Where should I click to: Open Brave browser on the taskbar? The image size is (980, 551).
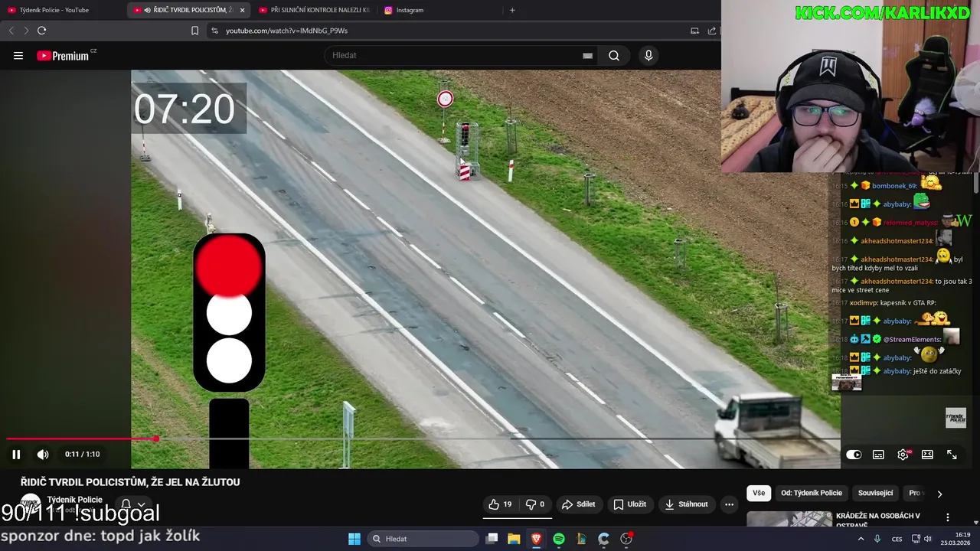(536, 539)
